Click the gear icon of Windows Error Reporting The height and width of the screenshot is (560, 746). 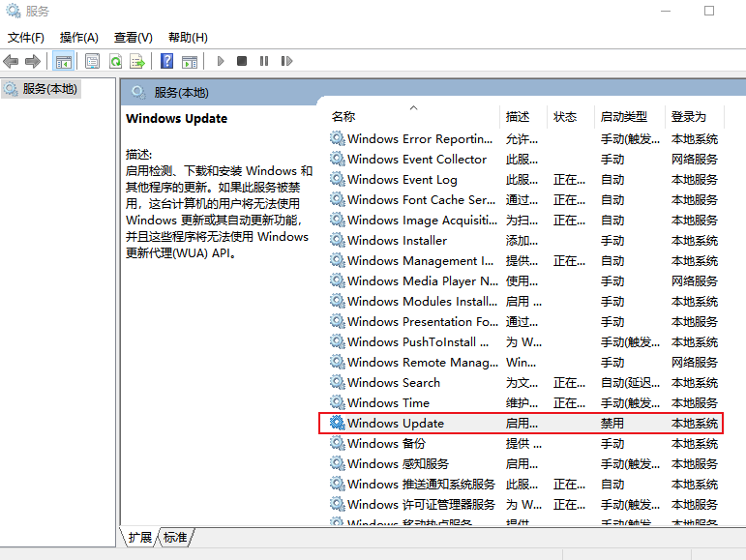point(338,138)
